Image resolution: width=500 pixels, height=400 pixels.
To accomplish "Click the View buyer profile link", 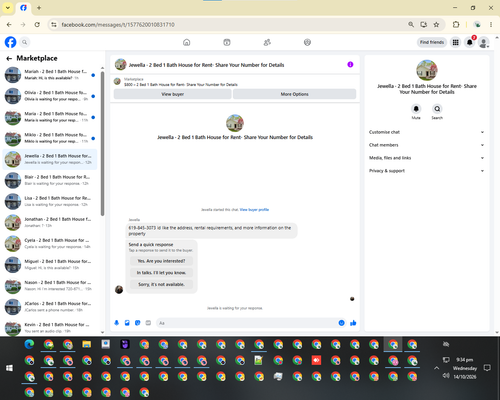I will [254, 210].
